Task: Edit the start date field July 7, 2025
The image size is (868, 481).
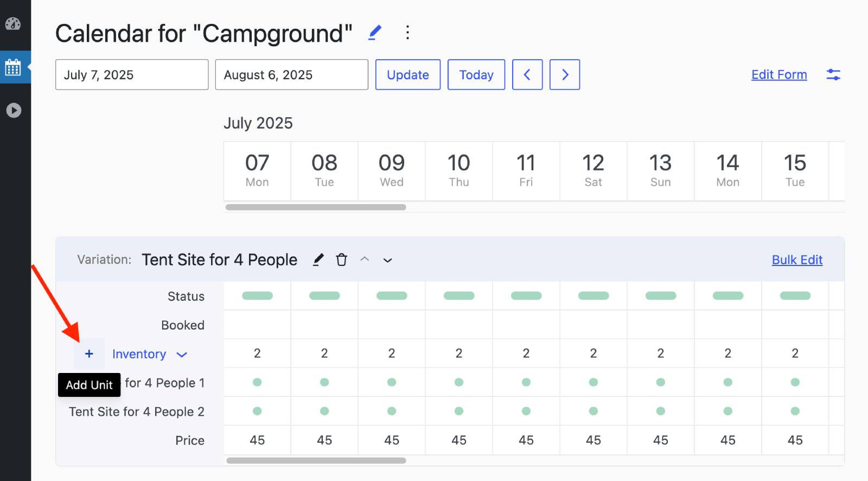Action: [132, 74]
